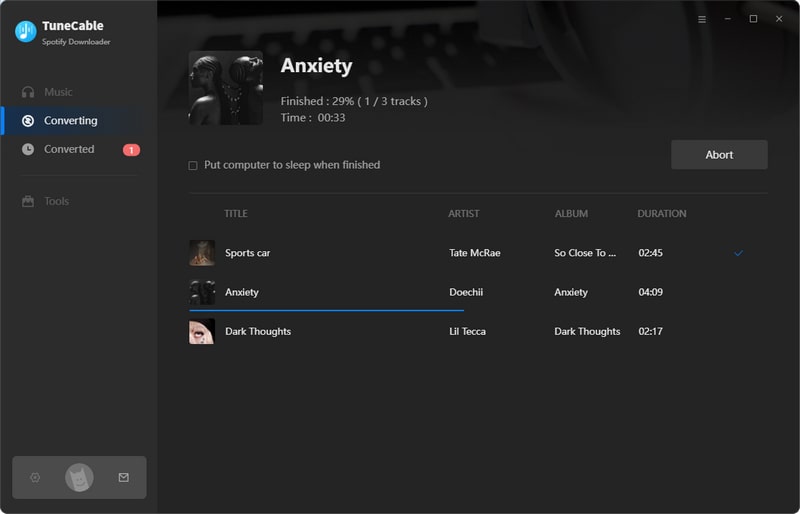Viewport: 800px width, 514px height.
Task: Click the Time 00:33 text
Action: click(313, 117)
